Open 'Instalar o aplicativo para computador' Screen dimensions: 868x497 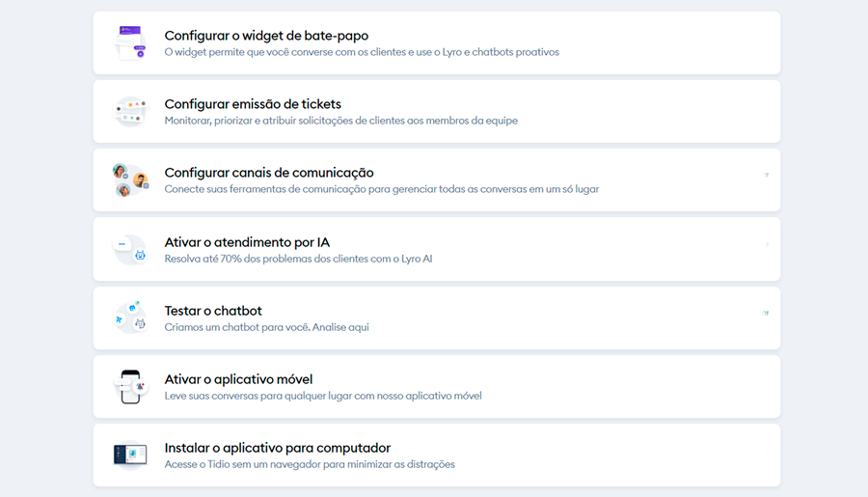tap(437, 456)
